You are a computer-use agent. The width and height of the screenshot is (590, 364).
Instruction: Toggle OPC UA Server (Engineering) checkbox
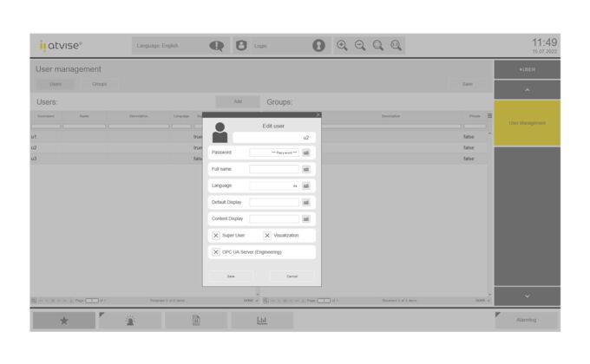[x=216, y=252]
